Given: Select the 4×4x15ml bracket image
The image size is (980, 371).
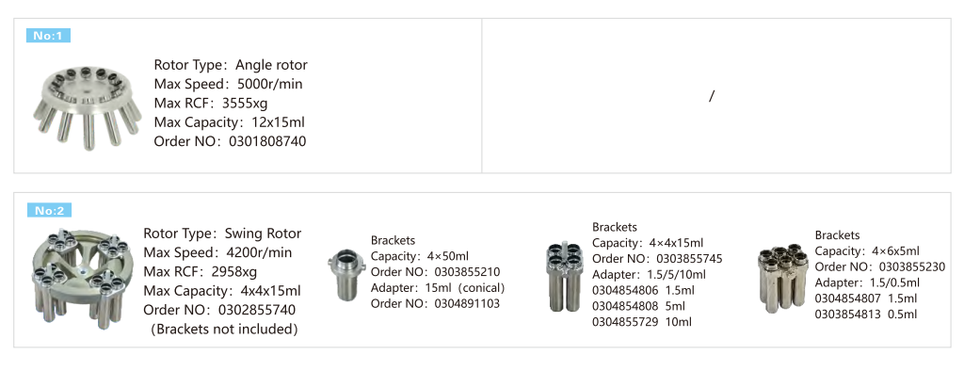Looking at the screenshot, I should (565, 277).
